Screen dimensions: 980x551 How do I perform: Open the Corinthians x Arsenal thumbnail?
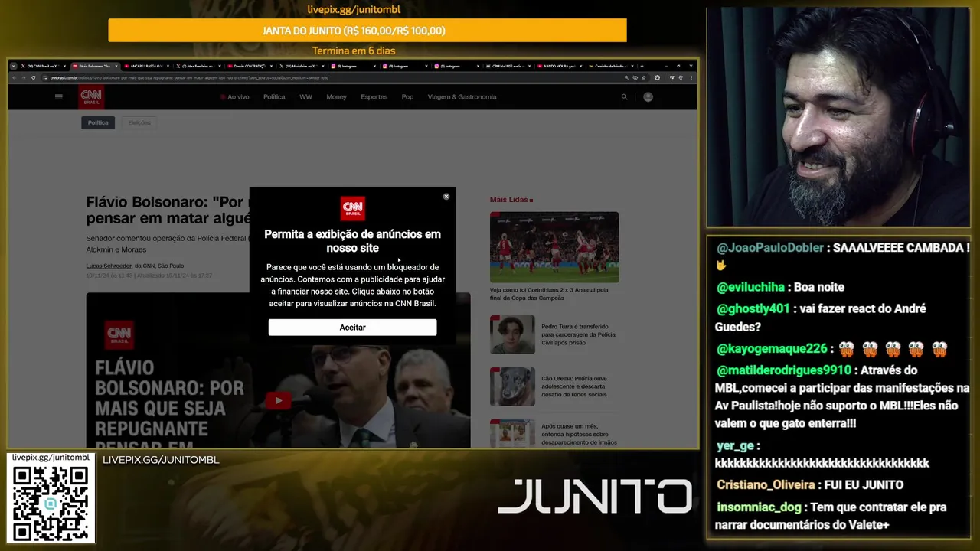tap(554, 247)
